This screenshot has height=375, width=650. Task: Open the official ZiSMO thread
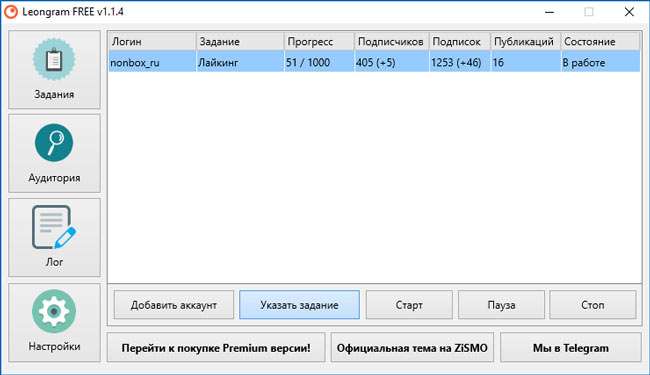click(412, 348)
